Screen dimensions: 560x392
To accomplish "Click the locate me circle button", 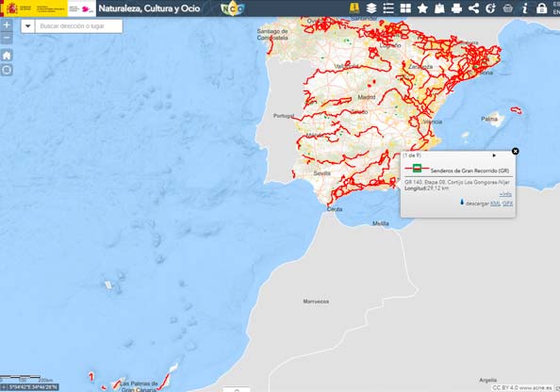I will tap(7, 70).
